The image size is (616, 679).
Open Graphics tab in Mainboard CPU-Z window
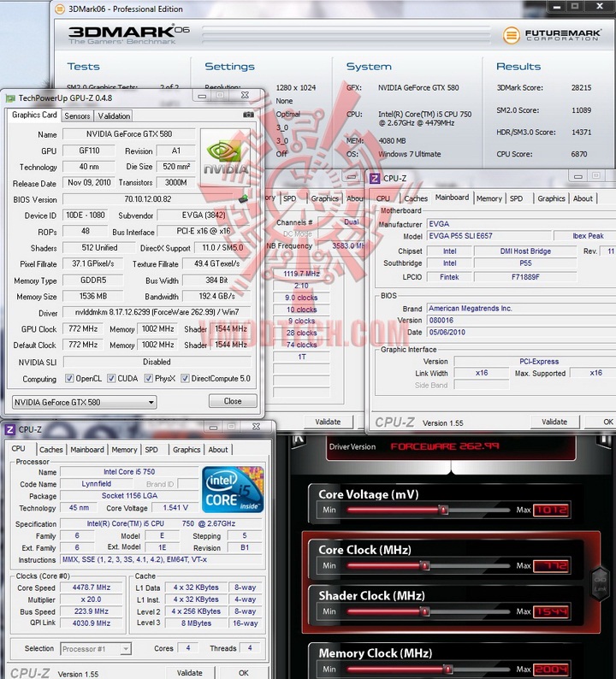click(551, 198)
